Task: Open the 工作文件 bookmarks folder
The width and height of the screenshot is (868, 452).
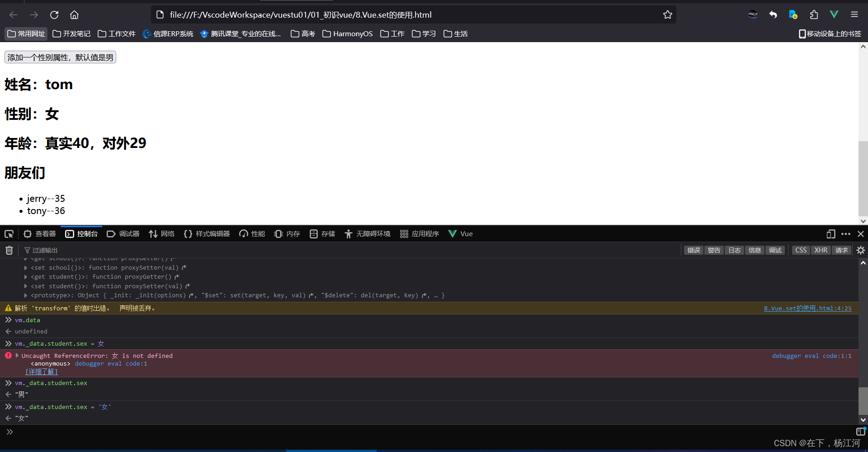Action: (x=117, y=34)
